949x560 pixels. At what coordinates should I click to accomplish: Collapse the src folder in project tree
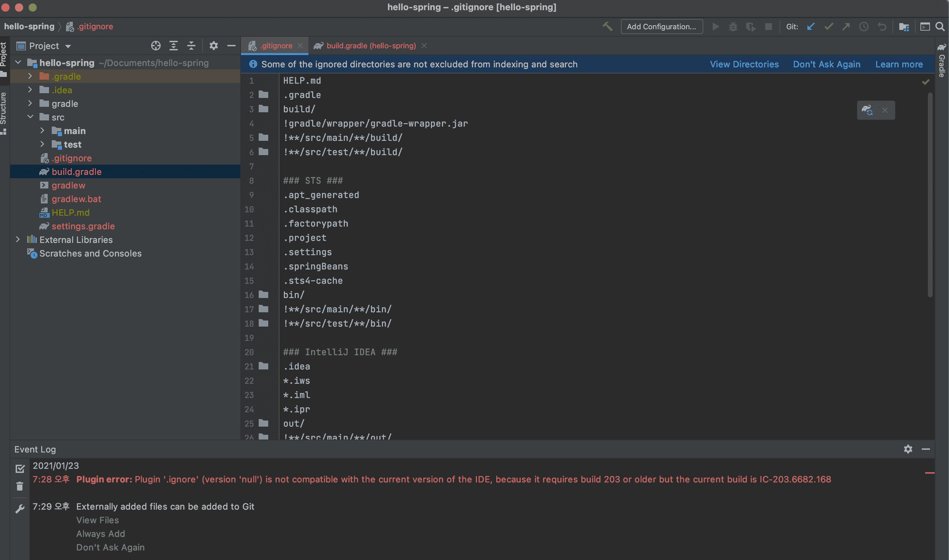click(30, 117)
